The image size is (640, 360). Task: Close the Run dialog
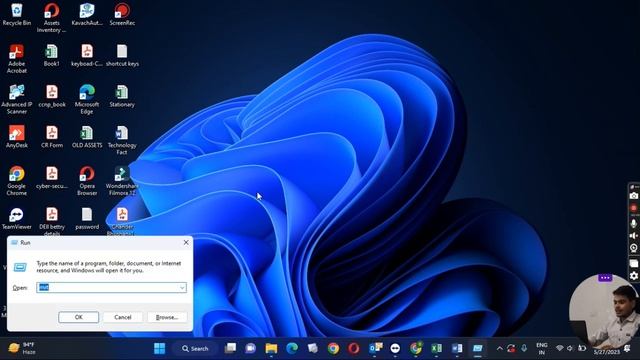coord(186,242)
